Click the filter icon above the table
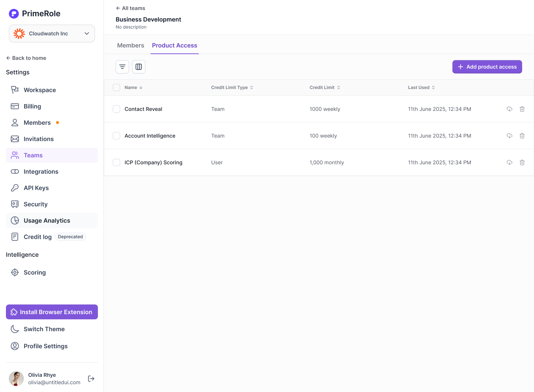The height and width of the screenshot is (392, 534). click(x=122, y=67)
